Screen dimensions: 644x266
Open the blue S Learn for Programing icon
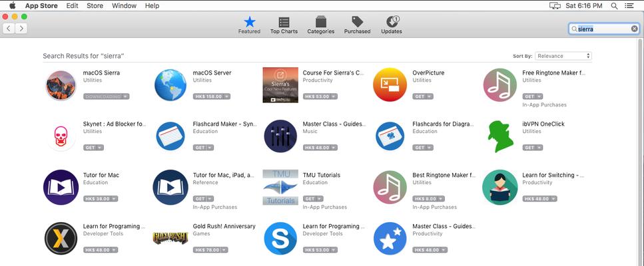[x=280, y=239]
